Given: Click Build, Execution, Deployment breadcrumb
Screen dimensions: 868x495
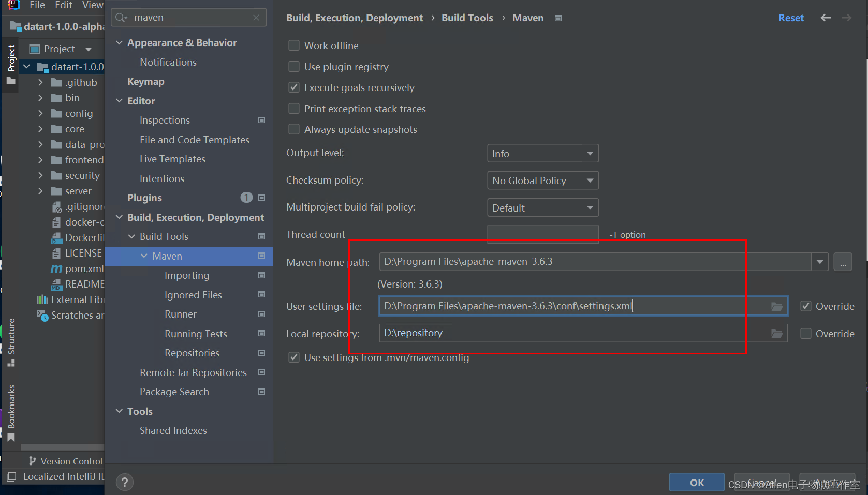Looking at the screenshot, I should pyautogui.click(x=355, y=18).
